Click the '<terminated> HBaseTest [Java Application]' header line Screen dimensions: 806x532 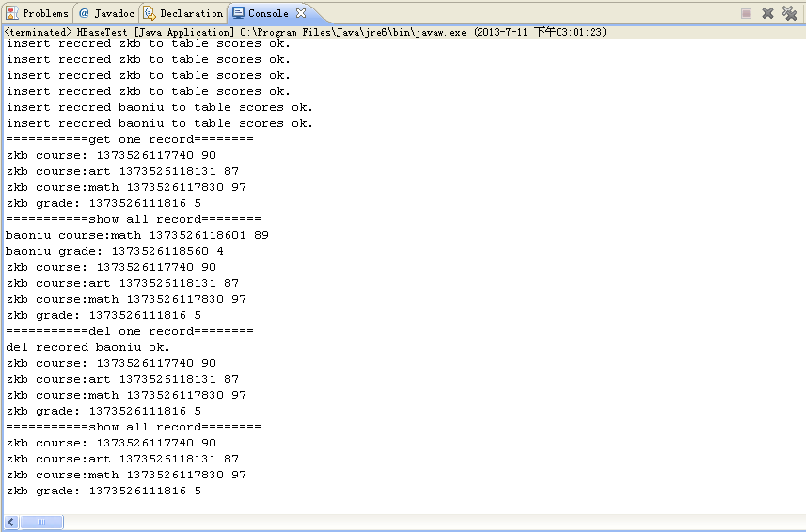click(306, 32)
